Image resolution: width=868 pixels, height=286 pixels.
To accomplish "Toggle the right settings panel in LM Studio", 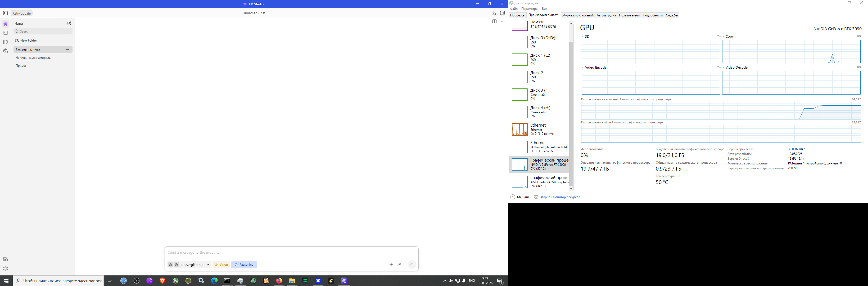I will coord(502,13).
